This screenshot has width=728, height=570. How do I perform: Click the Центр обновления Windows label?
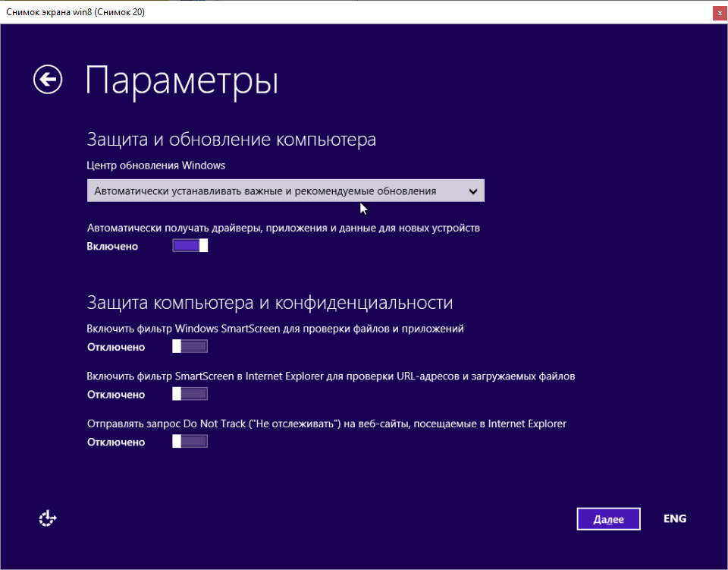(x=156, y=165)
